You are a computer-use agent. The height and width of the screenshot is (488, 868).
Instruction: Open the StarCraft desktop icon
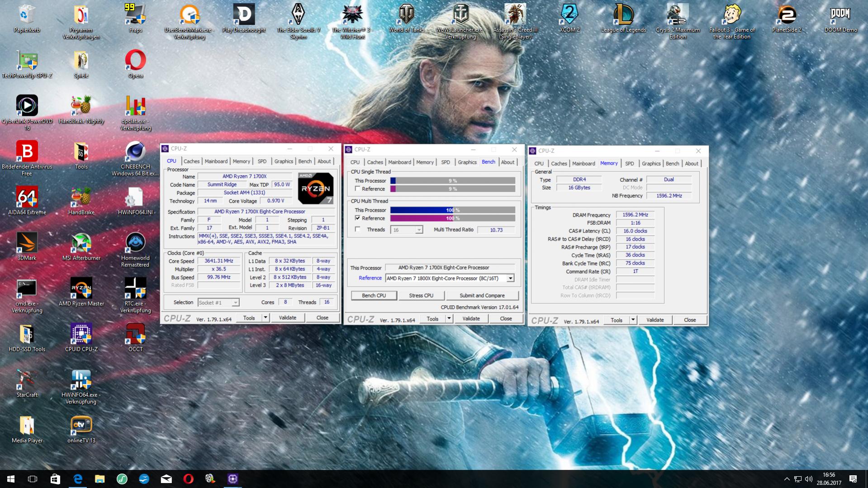click(x=27, y=383)
